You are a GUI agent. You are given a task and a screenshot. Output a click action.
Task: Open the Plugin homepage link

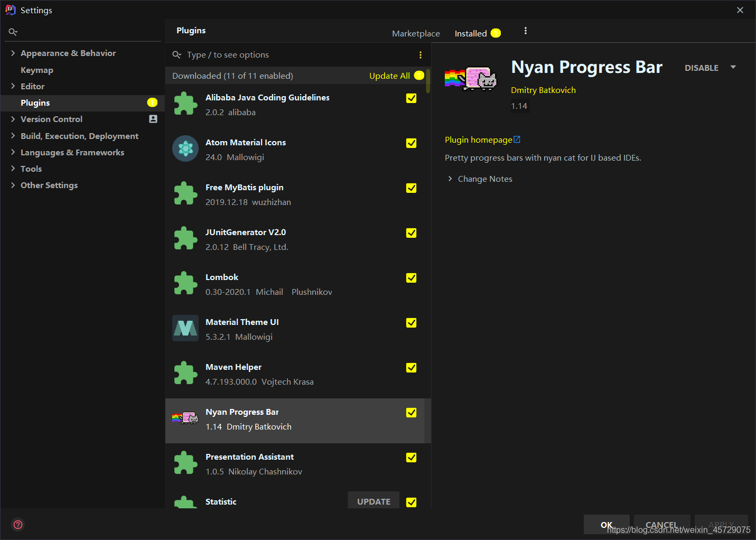pyautogui.click(x=478, y=139)
